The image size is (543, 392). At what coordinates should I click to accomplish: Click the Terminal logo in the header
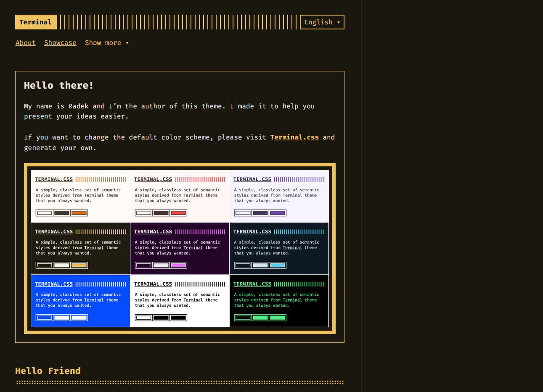click(x=35, y=22)
